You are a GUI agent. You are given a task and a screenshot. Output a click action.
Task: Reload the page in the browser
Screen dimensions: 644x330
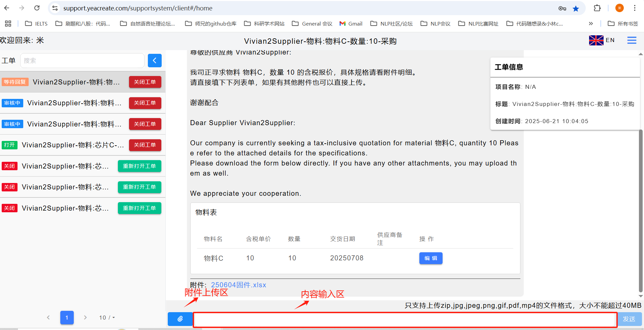(37, 8)
